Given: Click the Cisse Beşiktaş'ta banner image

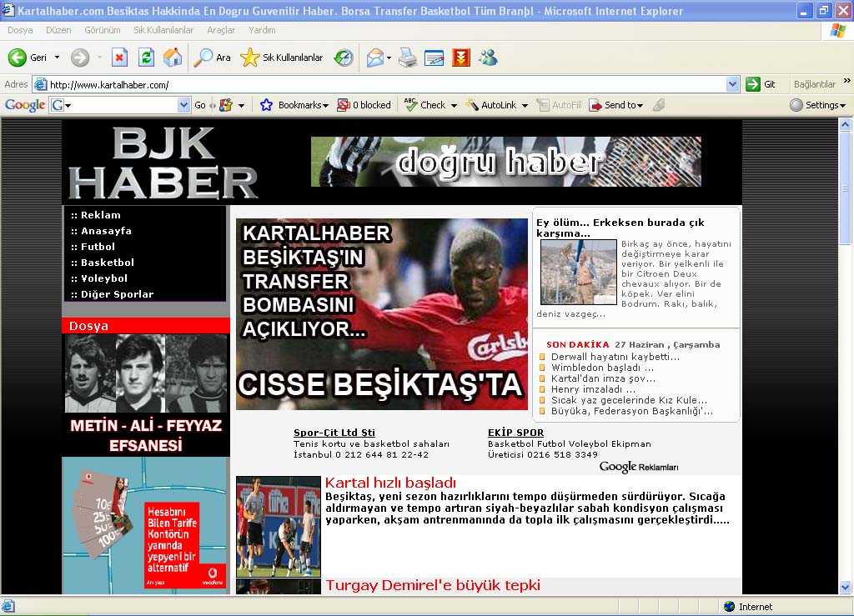Looking at the screenshot, I should pos(382,314).
